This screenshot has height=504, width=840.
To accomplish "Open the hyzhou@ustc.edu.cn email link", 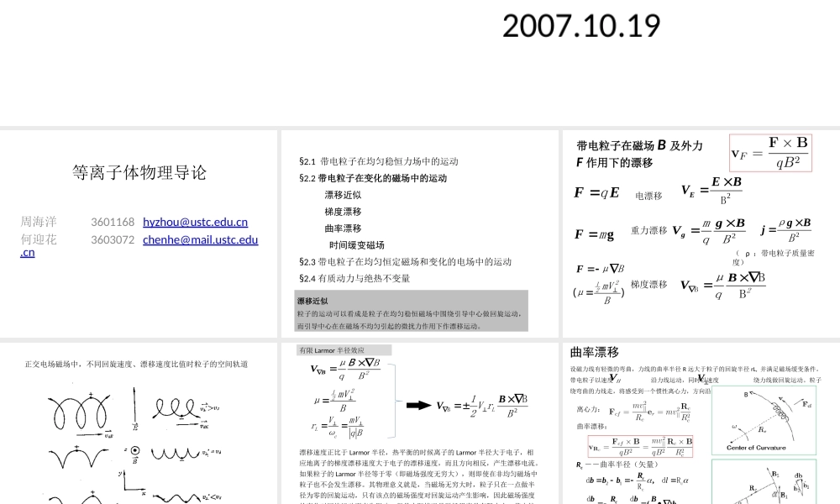I will click(x=195, y=222).
